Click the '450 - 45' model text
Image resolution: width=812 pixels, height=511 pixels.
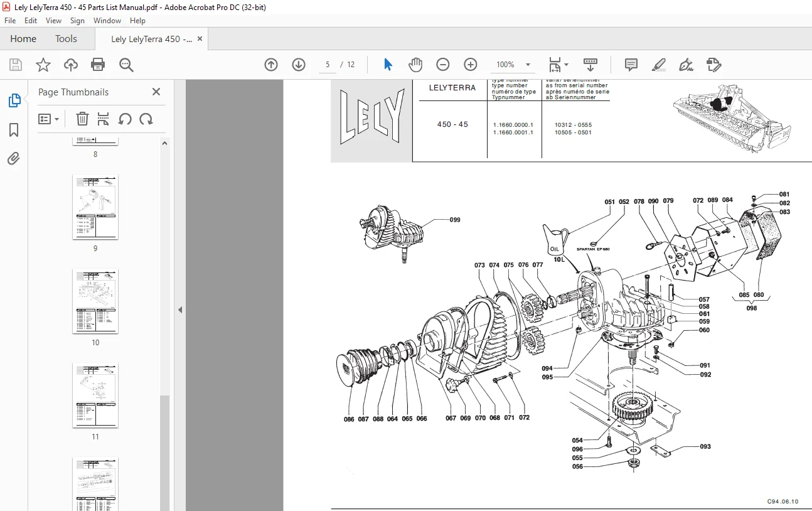coord(452,124)
